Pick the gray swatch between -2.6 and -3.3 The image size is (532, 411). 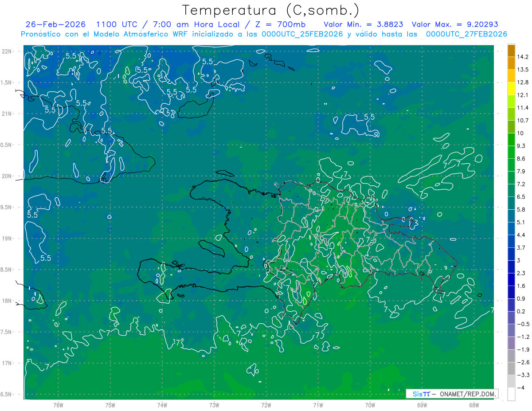(x=511, y=368)
